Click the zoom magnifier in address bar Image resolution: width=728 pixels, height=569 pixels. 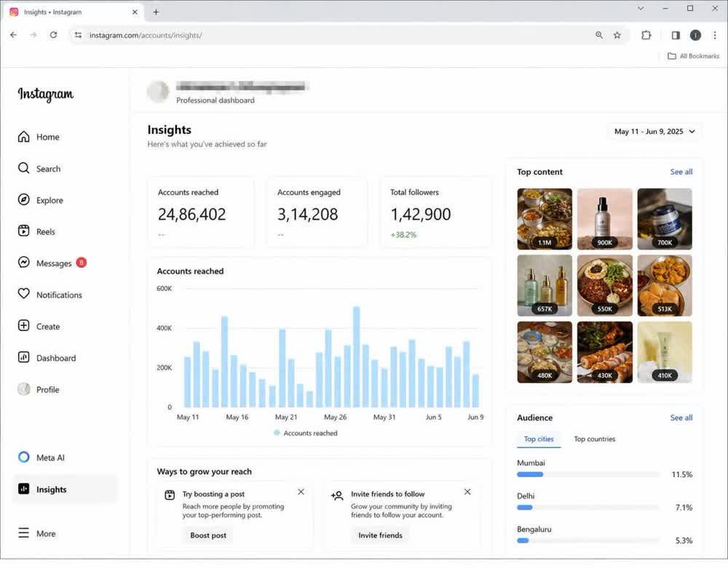(x=599, y=35)
